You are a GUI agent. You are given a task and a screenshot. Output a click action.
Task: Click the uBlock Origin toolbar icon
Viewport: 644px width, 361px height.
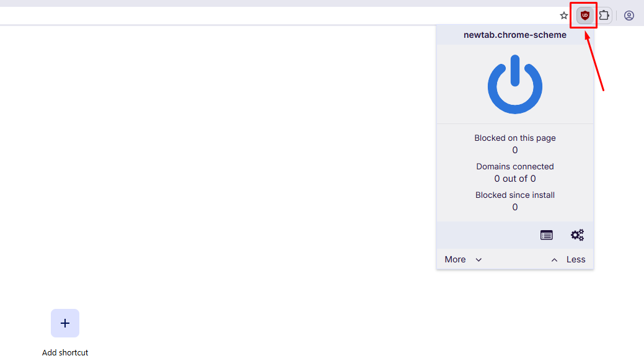click(x=583, y=15)
